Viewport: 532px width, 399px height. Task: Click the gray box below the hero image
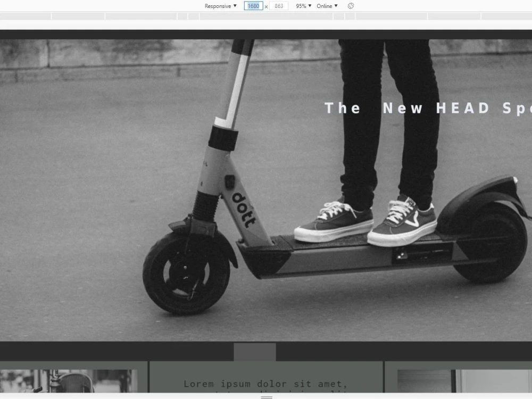255,352
